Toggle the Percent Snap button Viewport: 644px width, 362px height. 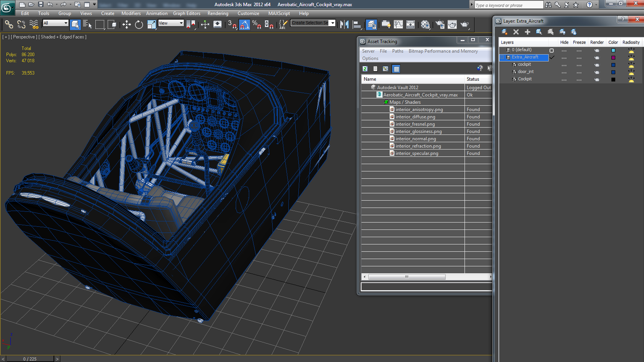tap(257, 24)
